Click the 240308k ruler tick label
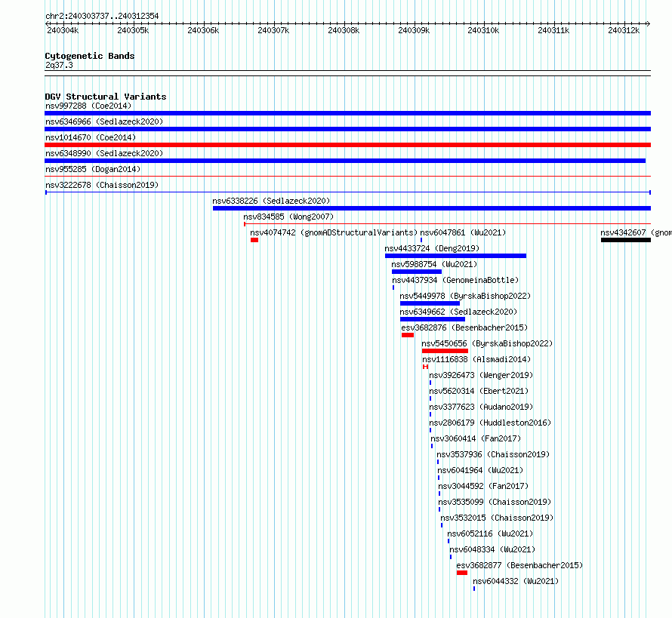This screenshot has height=618, width=672. click(x=344, y=30)
